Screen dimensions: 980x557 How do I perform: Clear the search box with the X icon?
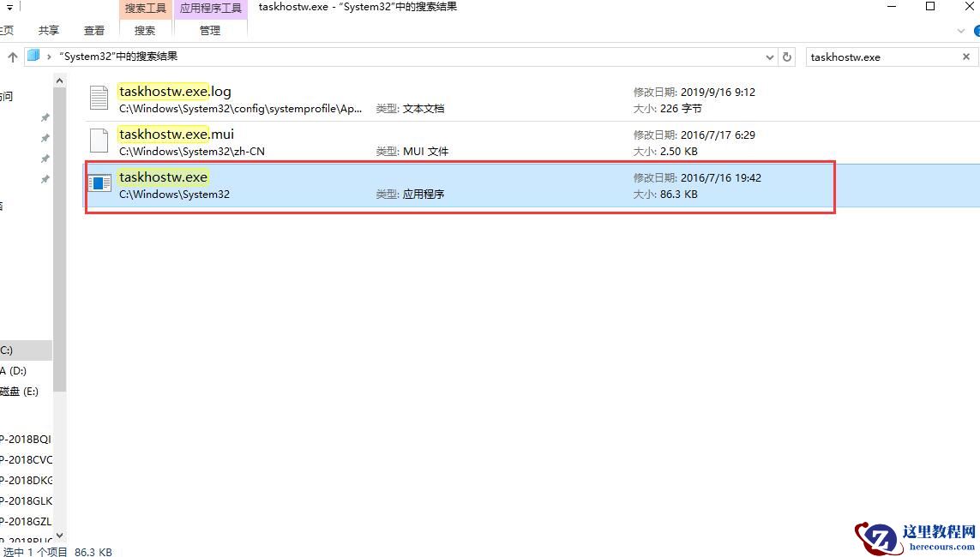tap(965, 57)
